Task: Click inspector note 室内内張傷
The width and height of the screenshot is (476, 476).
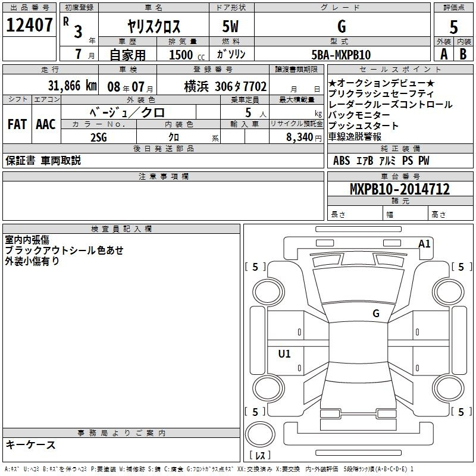Action: click(x=27, y=240)
